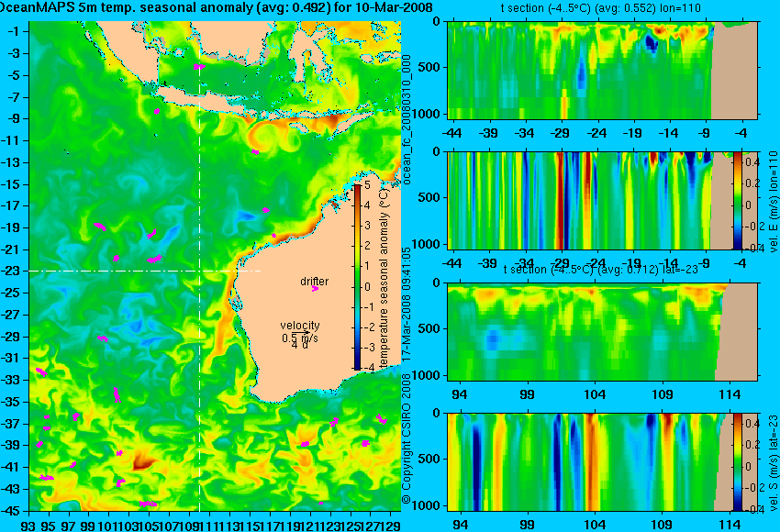Screen dimensions: 780x532
Task: Open the temperature section plot for lon=110
Action: point(602,70)
